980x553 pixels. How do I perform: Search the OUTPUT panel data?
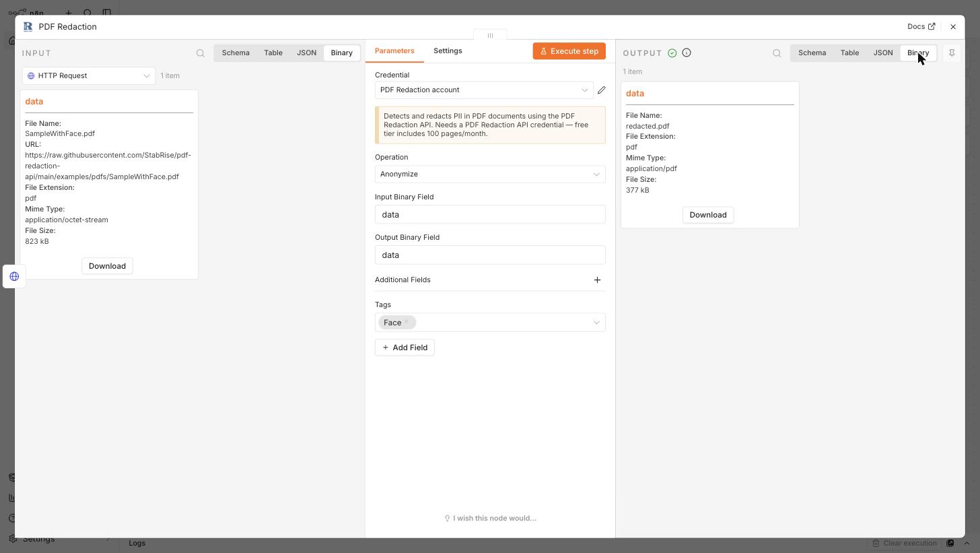[x=777, y=53]
